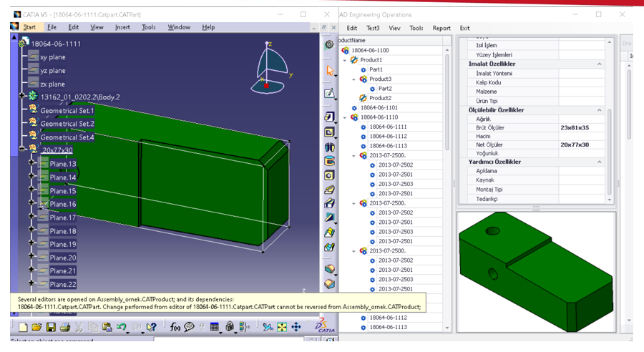
Task: Undo the last action with Undo icon
Action: [121, 327]
